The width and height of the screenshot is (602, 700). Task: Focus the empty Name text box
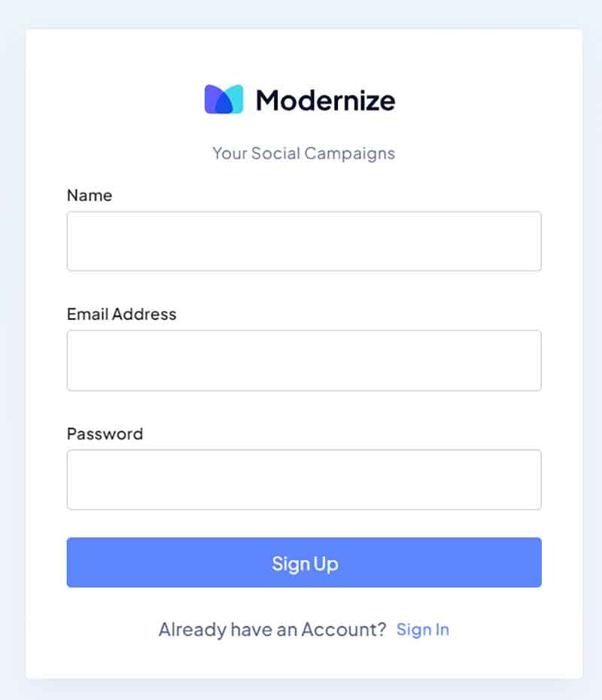[x=304, y=241]
